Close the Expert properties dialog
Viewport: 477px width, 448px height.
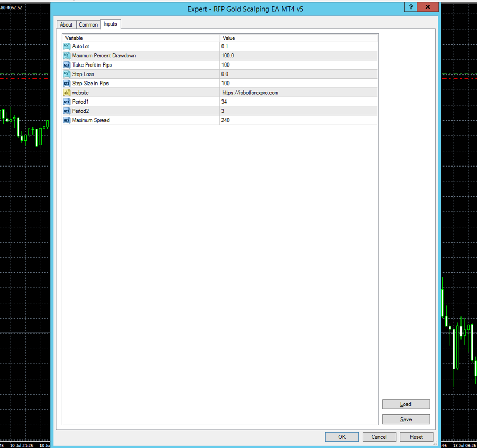[x=427, y=7]
